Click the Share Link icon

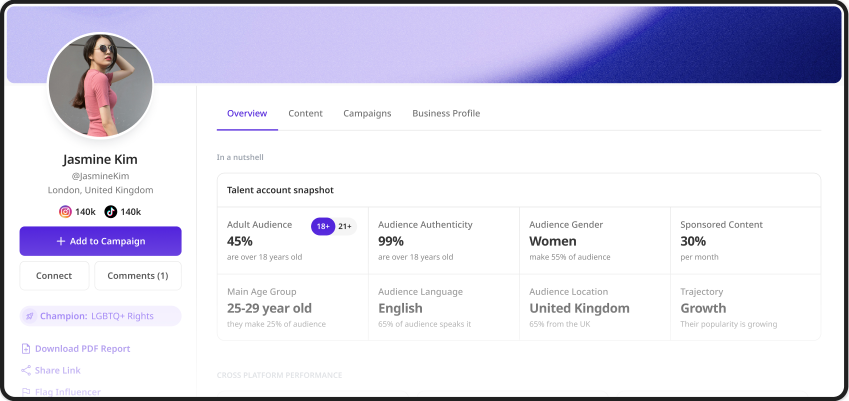26,370
